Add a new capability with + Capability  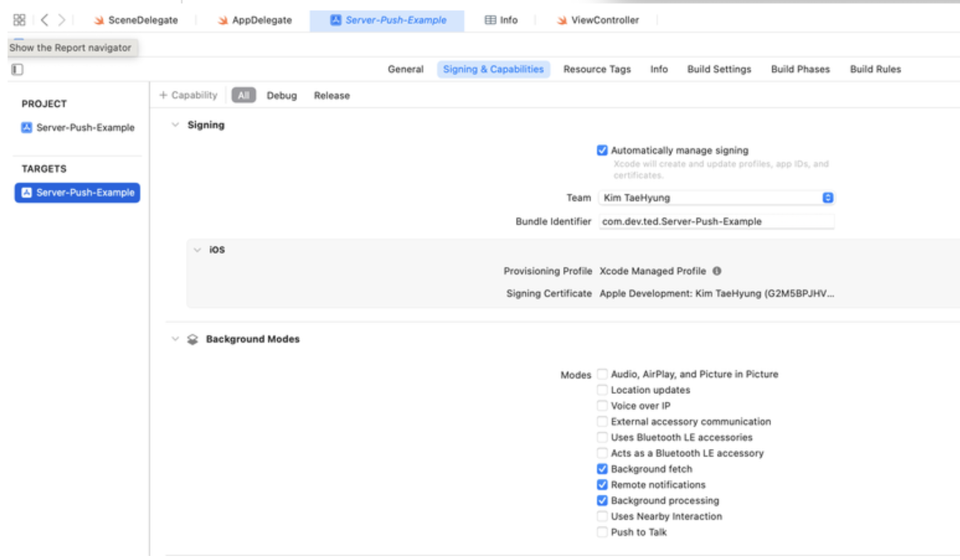coord(188,95)
